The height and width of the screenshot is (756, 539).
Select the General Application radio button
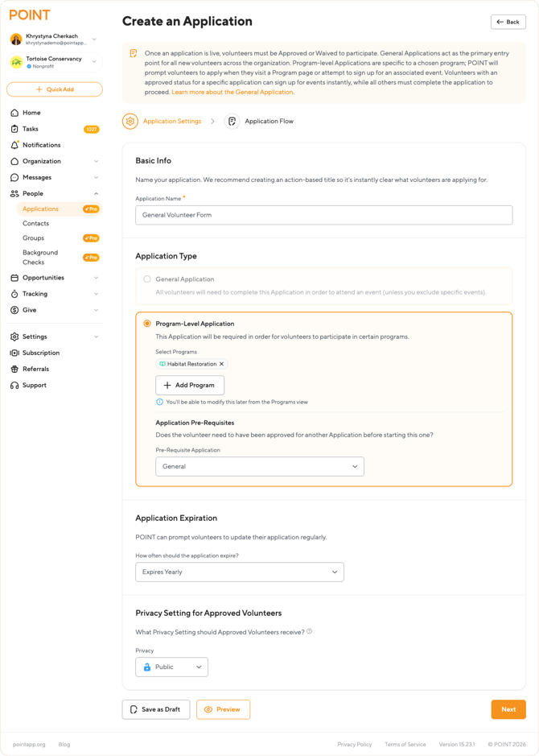click(147, 279)
